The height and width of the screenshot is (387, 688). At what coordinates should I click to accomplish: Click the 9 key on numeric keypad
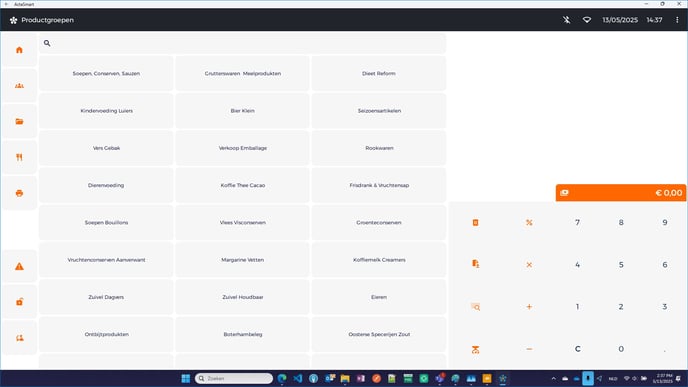[665, 222]
